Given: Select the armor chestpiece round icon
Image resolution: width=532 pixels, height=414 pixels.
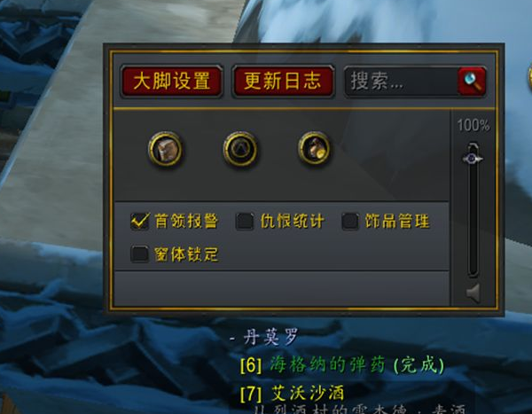Looking at the screenshot, I should tap(165, 149).
